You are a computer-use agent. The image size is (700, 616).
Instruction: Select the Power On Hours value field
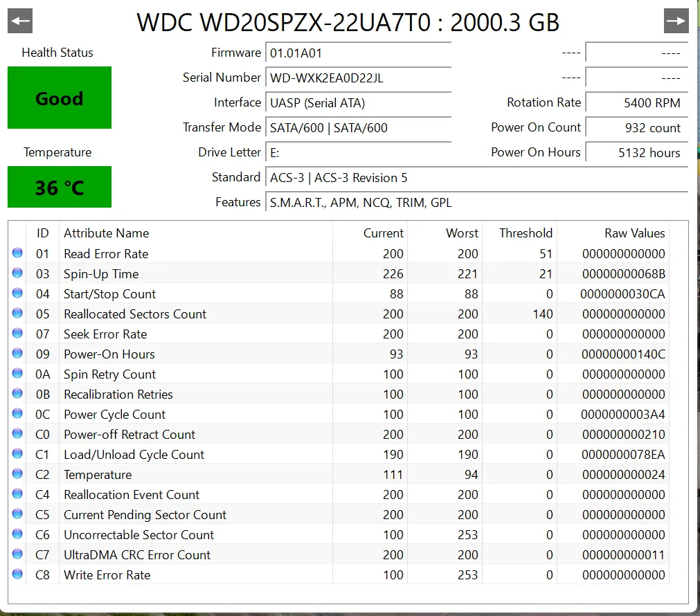[x=636, y=152]
